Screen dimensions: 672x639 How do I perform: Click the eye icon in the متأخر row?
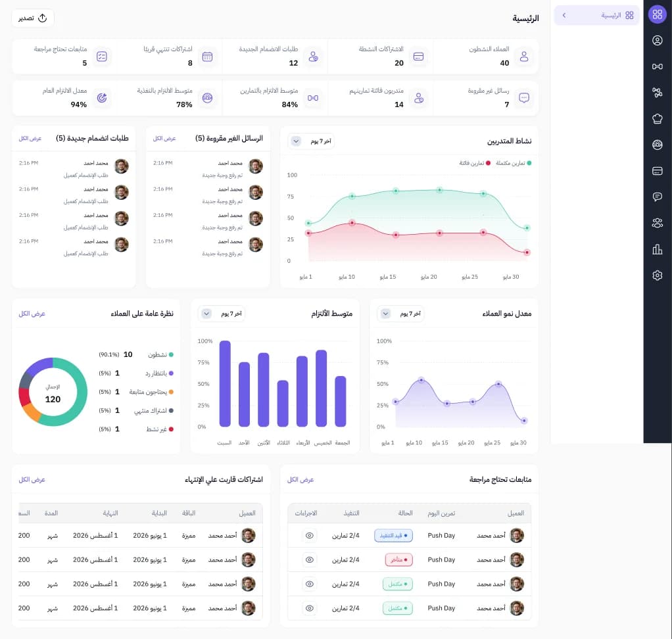(310, 559)
